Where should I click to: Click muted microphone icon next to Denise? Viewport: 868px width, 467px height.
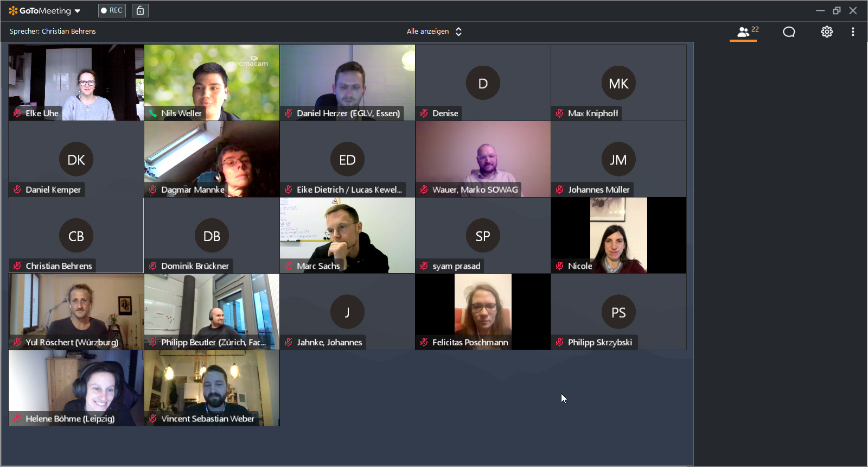(424, 113)
